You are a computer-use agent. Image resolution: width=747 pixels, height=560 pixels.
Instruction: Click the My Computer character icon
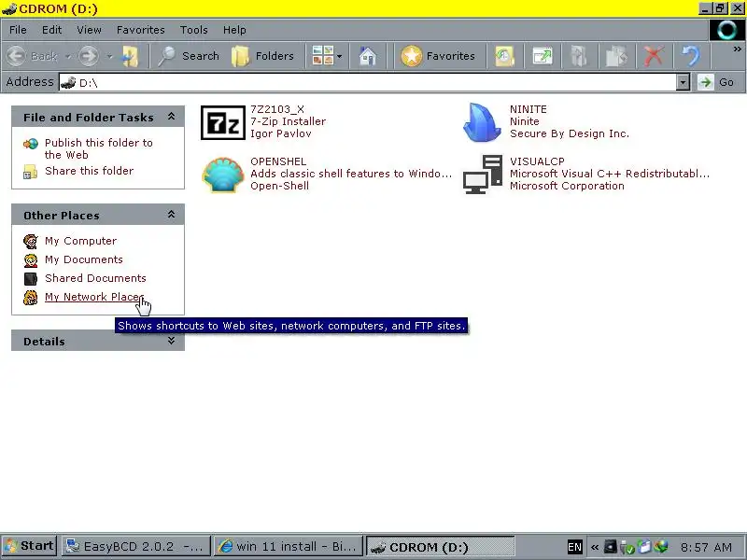(31, 242)
